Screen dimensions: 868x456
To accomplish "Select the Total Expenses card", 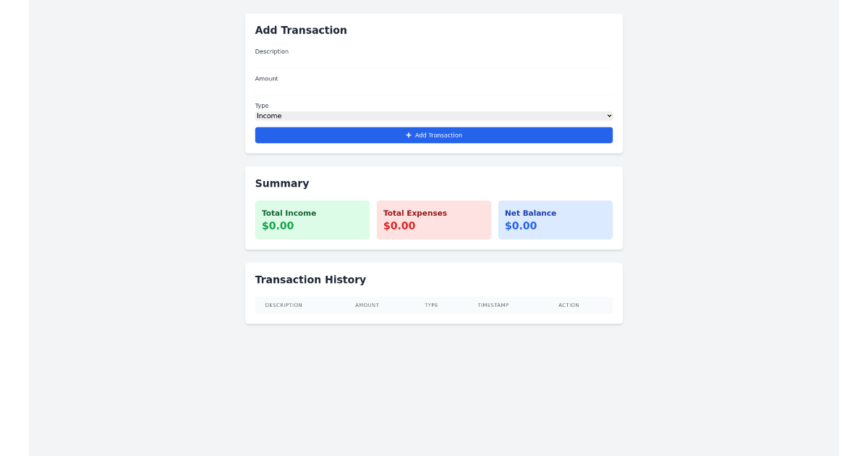I will (434, 219).
